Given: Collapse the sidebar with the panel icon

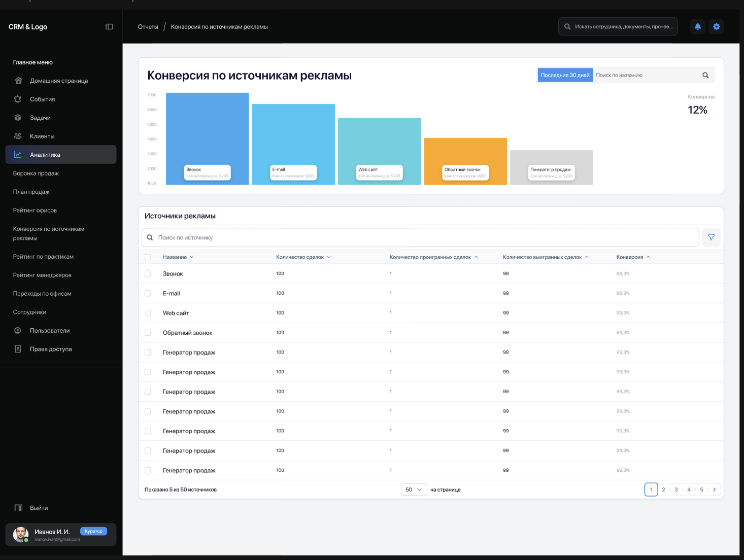Looking at the screenshot, I should coord(109,27).
